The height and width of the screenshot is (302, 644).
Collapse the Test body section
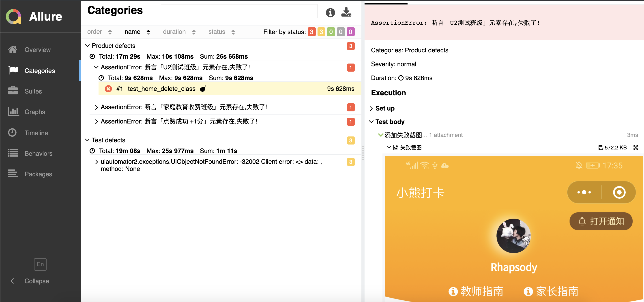click(371, 122)
